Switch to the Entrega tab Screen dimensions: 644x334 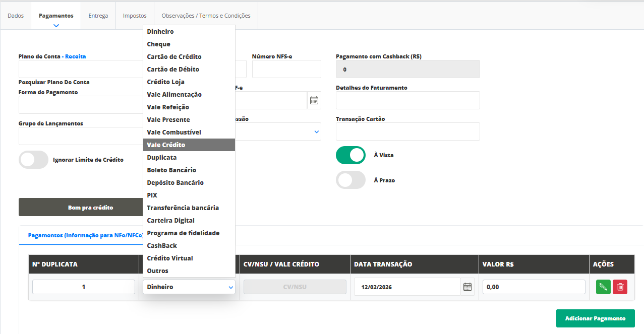click(x=98, y=16)
